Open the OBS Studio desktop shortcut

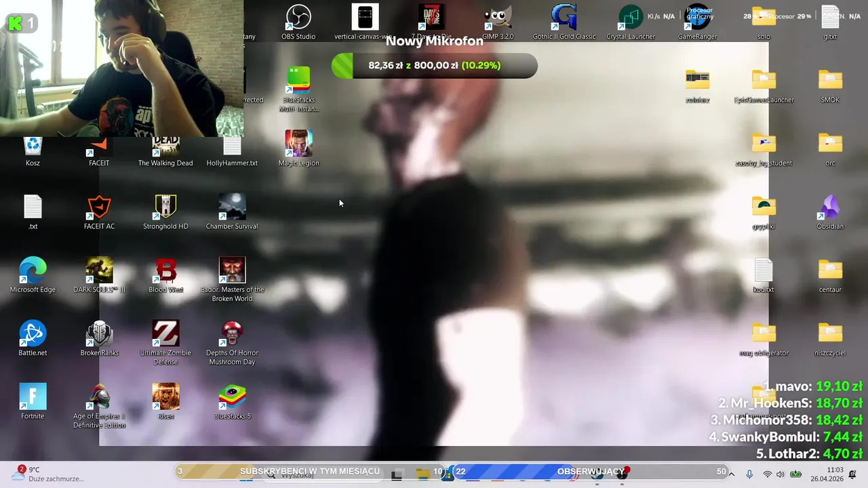[x=298, y=22]
